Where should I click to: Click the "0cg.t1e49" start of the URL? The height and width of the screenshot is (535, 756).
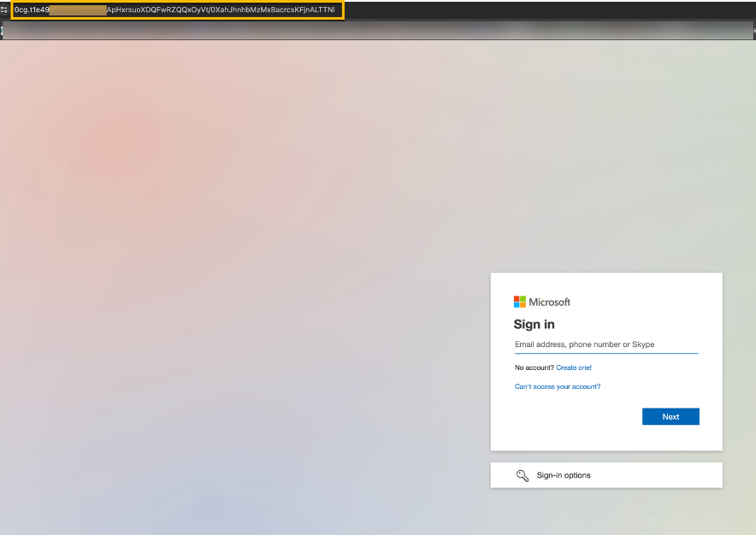click(x=32, y=9)
